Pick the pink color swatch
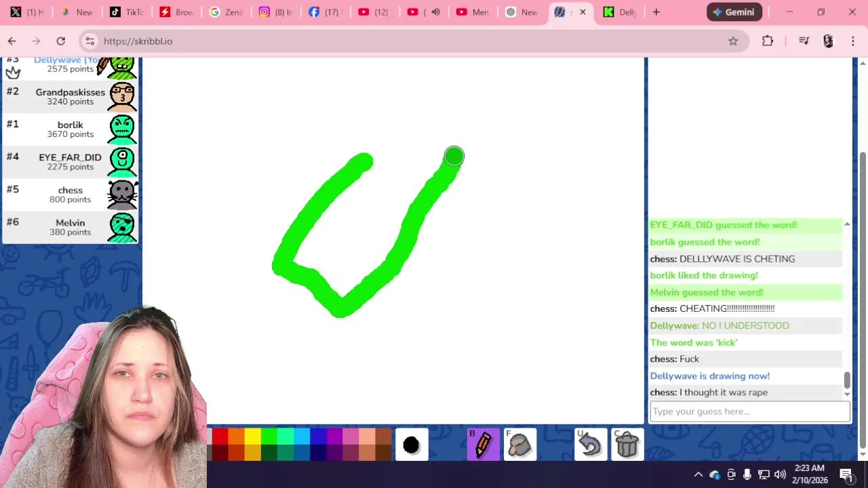This screenshot has height=488, width=868. click(351, 436)
